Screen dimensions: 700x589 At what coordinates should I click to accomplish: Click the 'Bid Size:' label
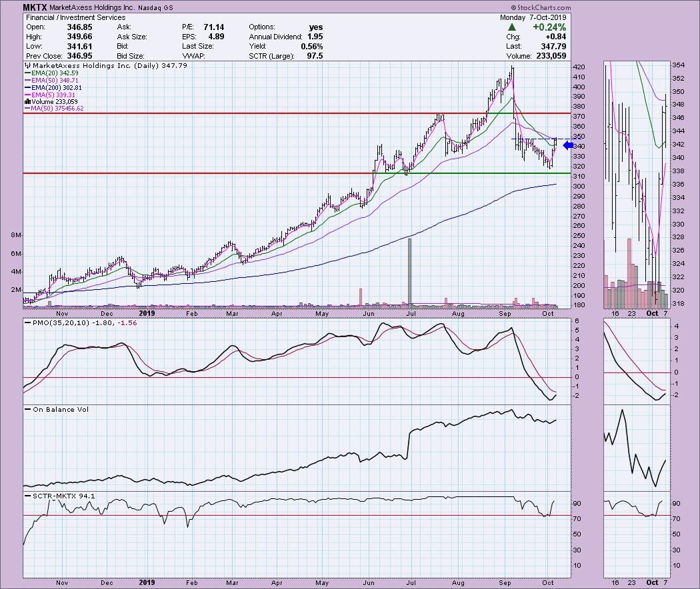click(131, 56)
